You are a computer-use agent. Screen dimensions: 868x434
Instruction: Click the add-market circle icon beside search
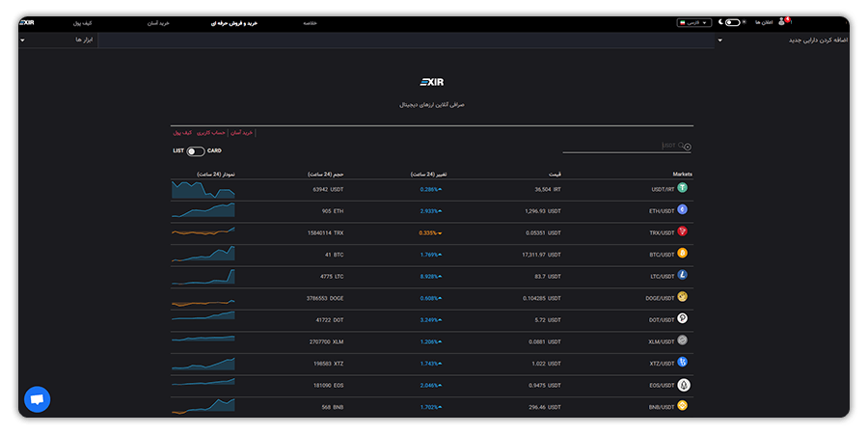click(688, 148)
